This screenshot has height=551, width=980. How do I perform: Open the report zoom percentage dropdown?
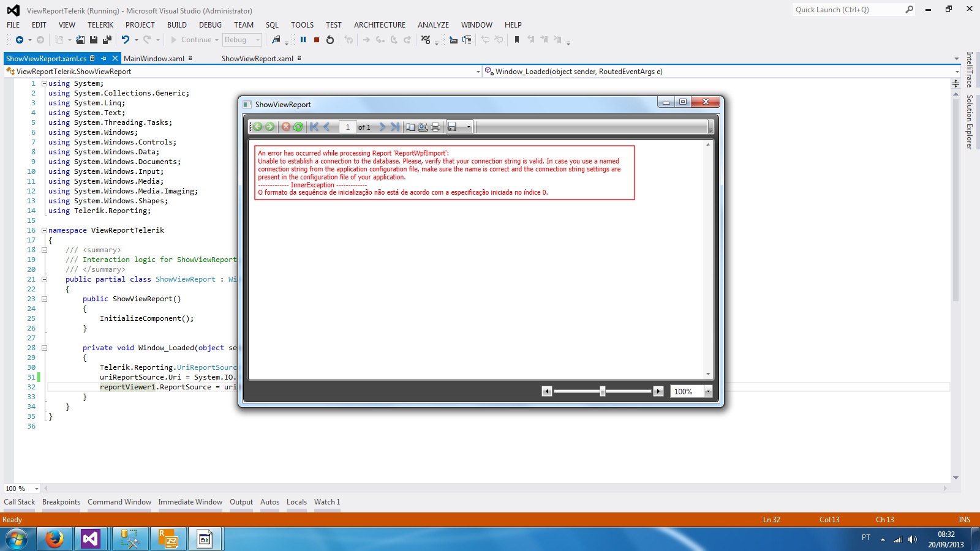[708, 391]
